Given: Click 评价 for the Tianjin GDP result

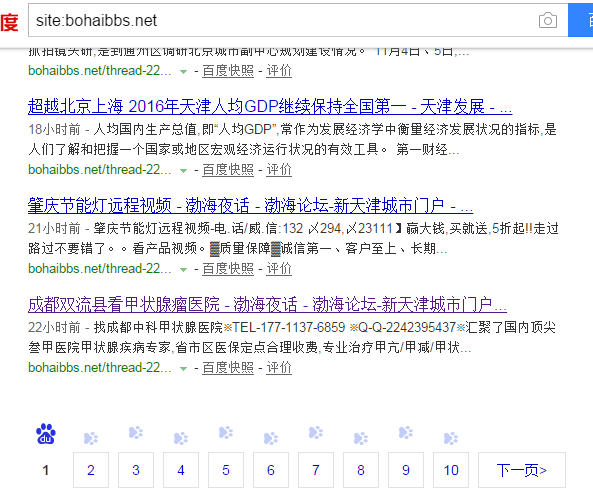Looking at the screenshot, I should pyautogui.click(x=279, y=170).
